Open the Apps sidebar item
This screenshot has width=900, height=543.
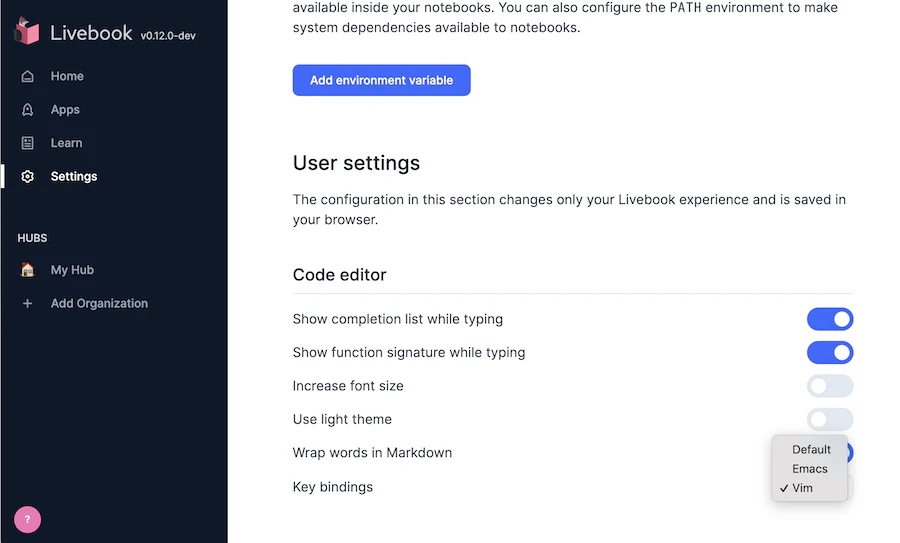tap(65, 110)
